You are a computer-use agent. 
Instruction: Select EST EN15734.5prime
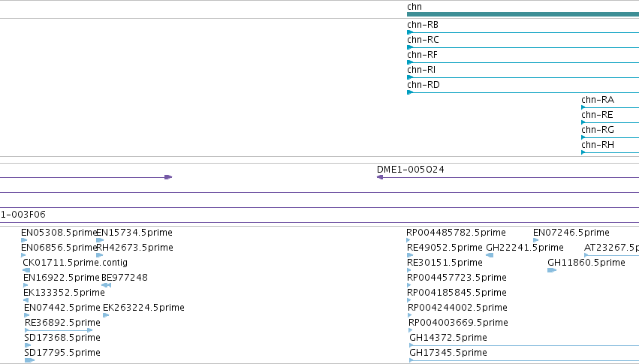[x=134, y=233]
